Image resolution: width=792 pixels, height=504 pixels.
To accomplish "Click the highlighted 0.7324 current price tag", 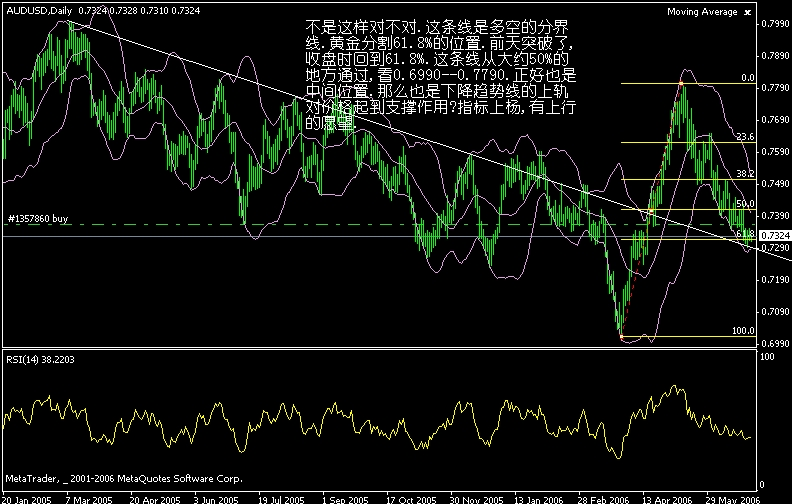I will tap(775, 235).
